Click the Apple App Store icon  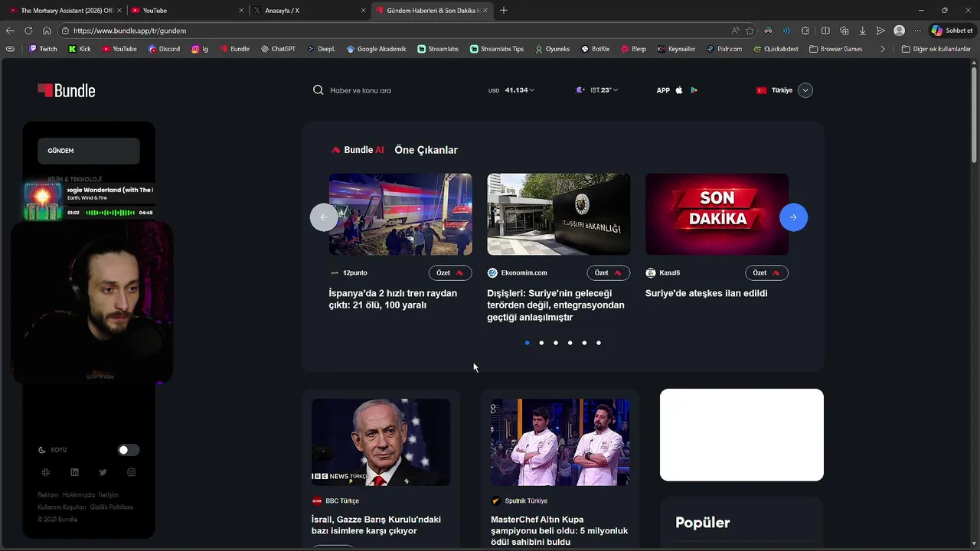(x=679, y=90)
